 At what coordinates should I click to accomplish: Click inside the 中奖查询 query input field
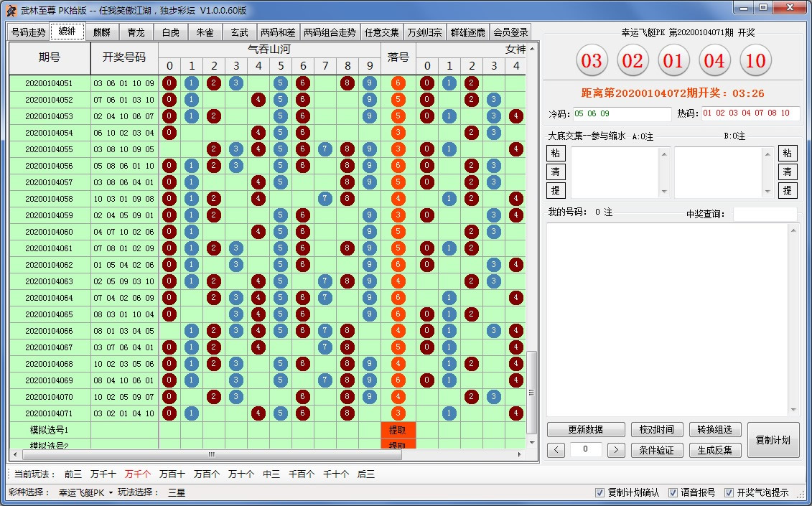(765, 212)
